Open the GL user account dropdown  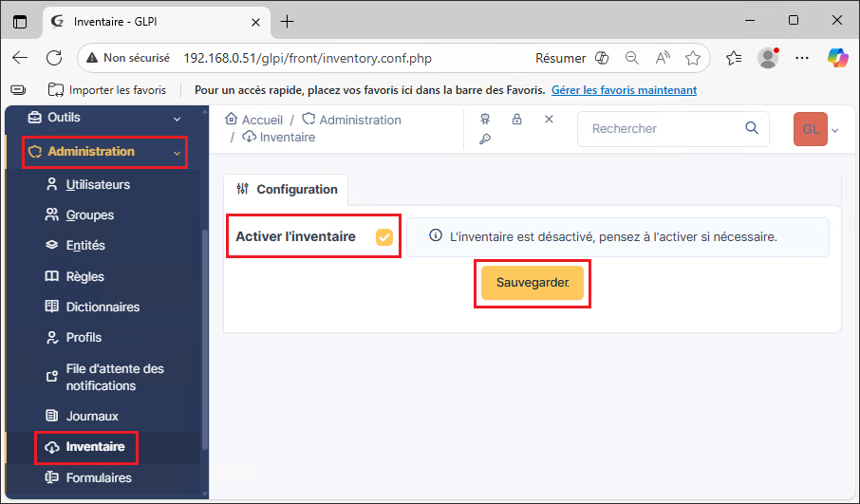tap(816, 129)
